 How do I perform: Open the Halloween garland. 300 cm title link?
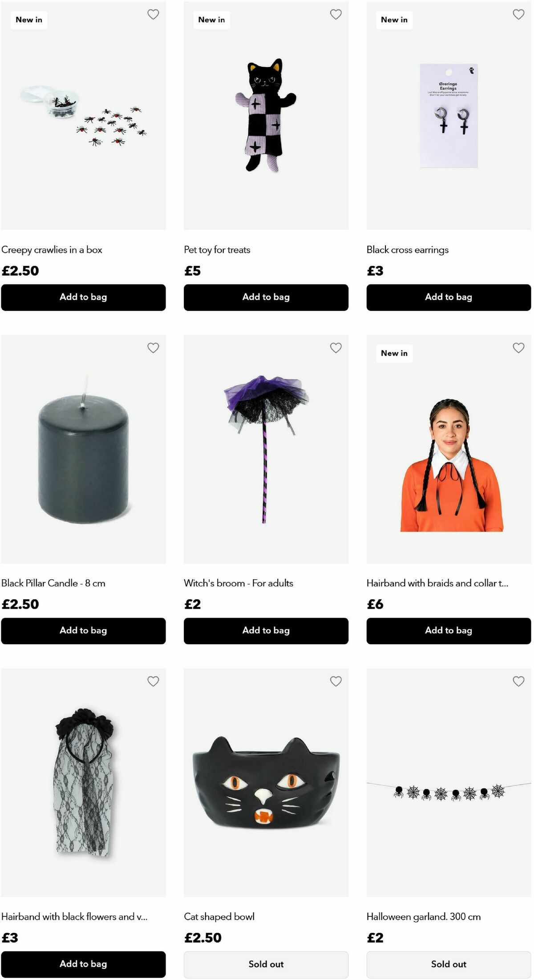point(424,917)
